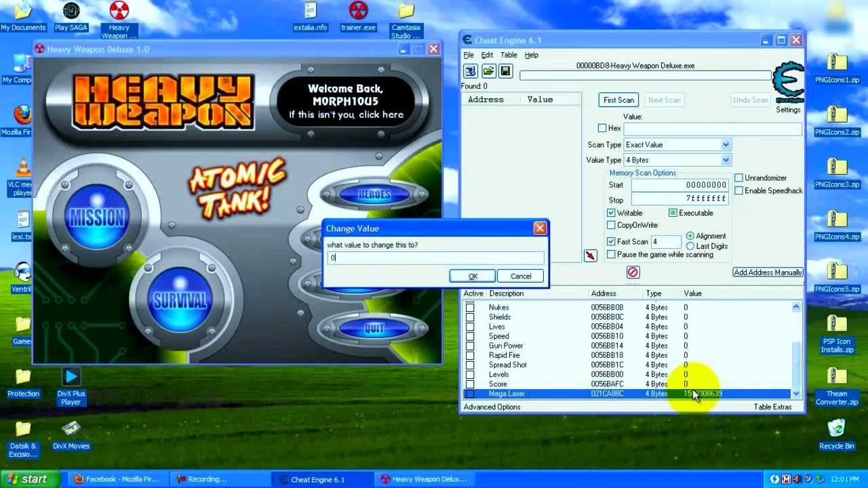Viewport: 868px width, 488px height.
Task: Open the DivX Movies desktop icon
Action: [x=71, y=434]
